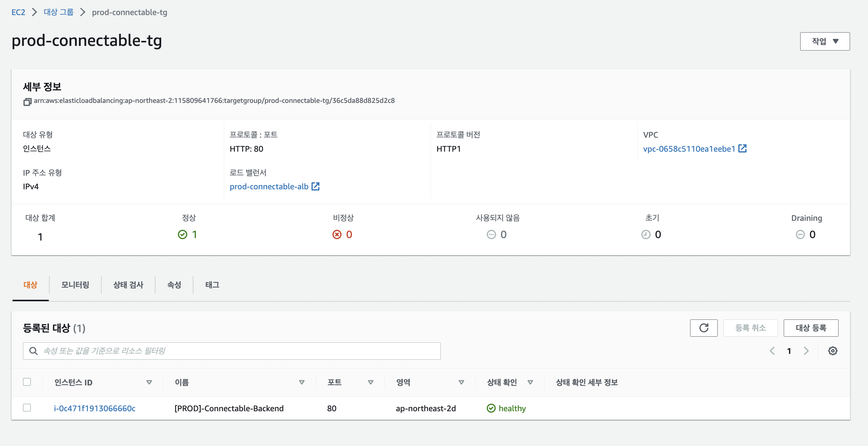
Task: Sort by 영역 column arrow
Action: tap(461, 382)
